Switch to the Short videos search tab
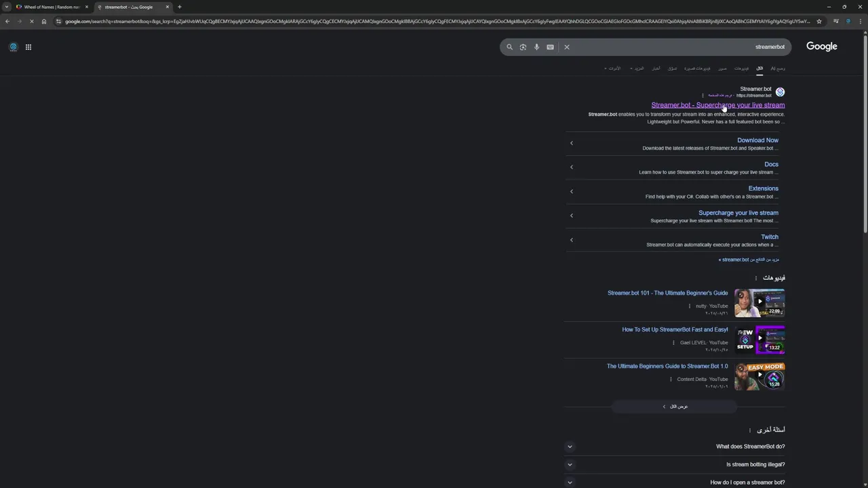868x488 pixels. (697, 68)
